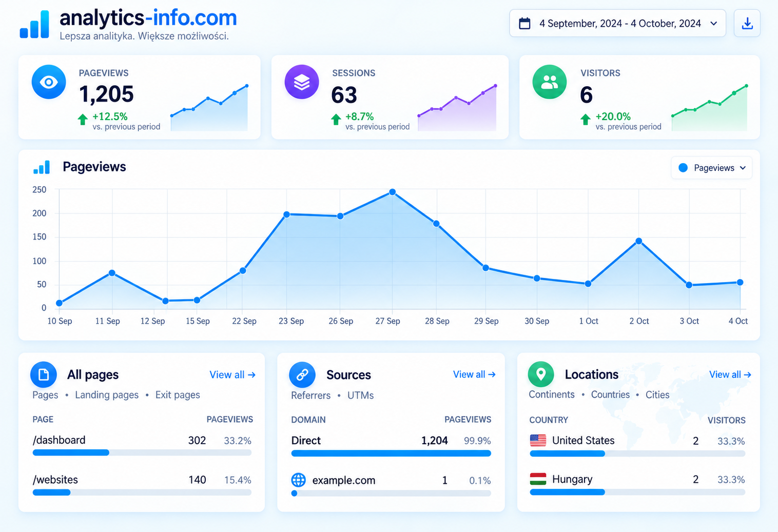Click the download report icon button
The width and height of the screenshot is (778, 532).
coord(747,23)
